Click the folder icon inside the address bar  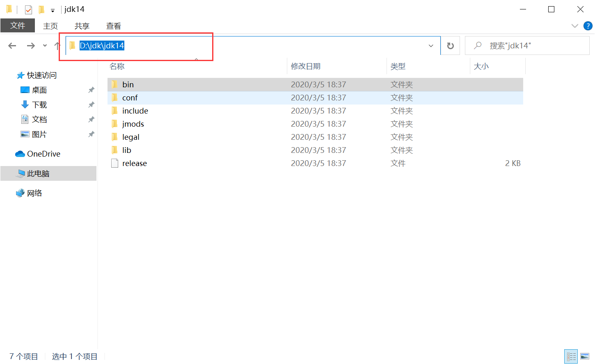click(x=72, y=45)
